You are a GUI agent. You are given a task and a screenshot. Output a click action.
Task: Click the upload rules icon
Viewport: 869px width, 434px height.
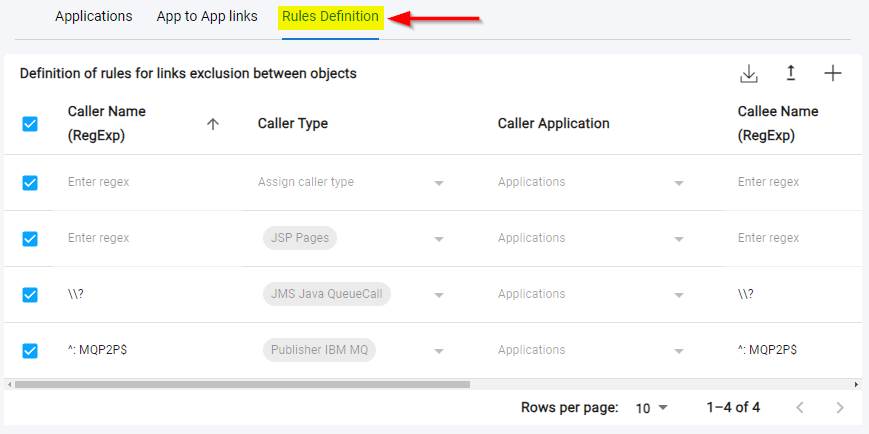790,74
